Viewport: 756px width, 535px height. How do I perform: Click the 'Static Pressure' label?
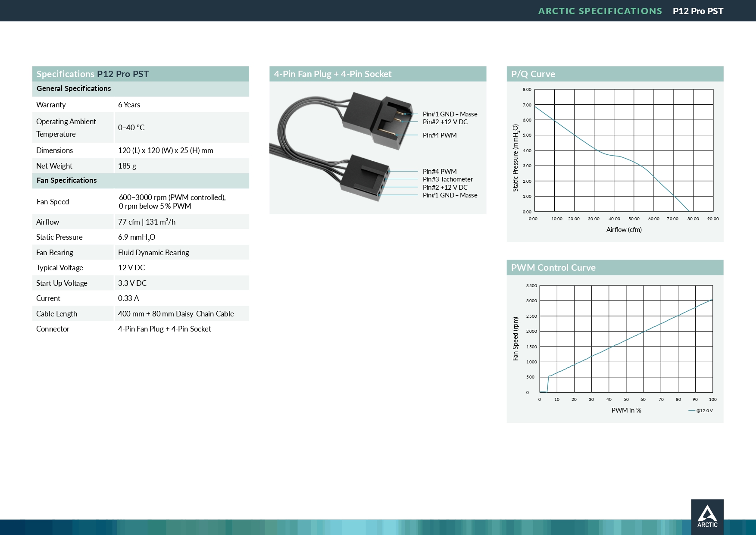[x=59, y=237]
